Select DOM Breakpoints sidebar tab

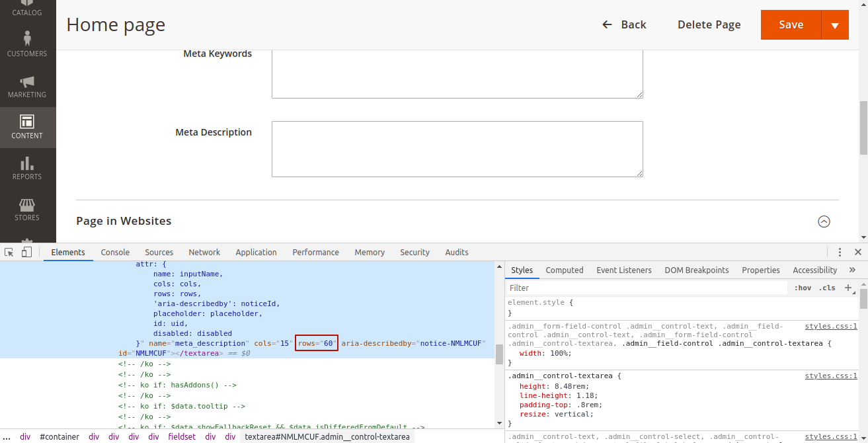point(697,270)
